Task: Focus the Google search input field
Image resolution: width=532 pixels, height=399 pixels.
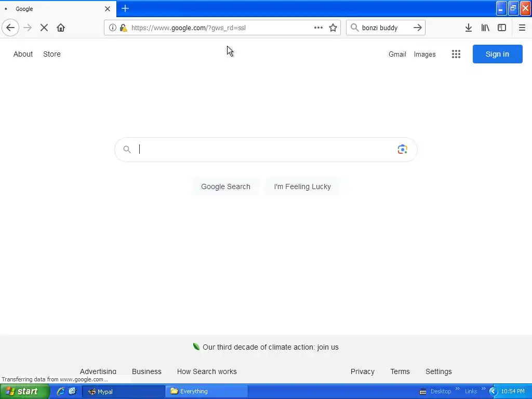Action: pyautogui.click(x=265, y=149)
